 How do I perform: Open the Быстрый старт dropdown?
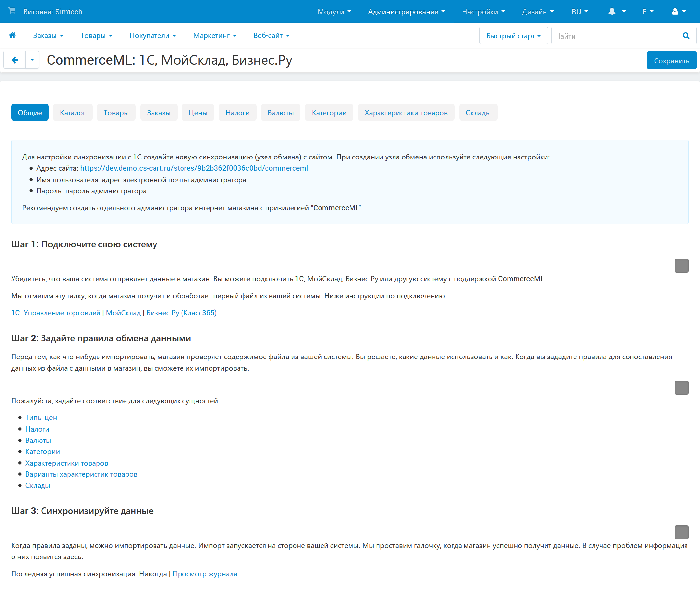513,36
